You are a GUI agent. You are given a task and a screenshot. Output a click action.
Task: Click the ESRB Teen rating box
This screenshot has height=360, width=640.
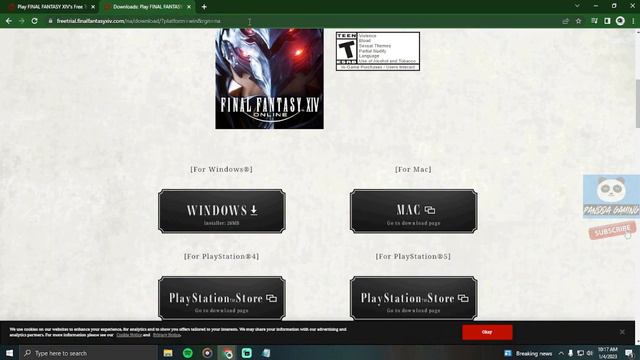pyautogui.click(x=378, y=51)
